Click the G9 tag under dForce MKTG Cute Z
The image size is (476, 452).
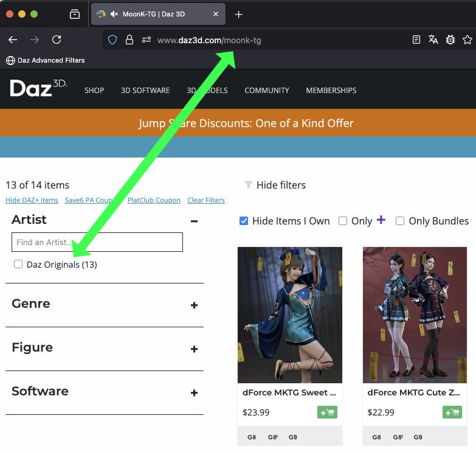[x=418, y=437]
